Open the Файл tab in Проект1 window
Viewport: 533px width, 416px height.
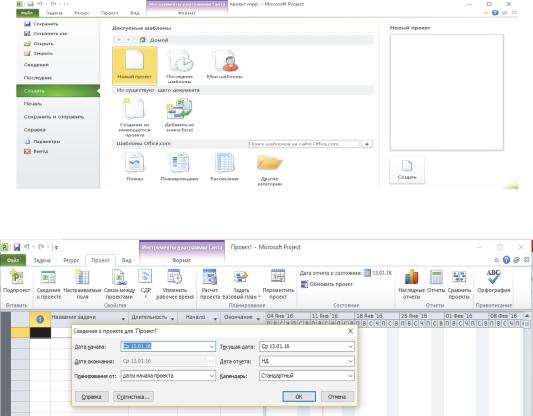click(x=13, y=260)
